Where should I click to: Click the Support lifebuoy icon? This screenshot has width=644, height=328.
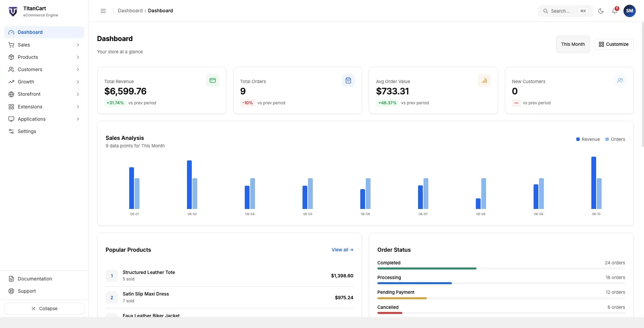[11, 291]
